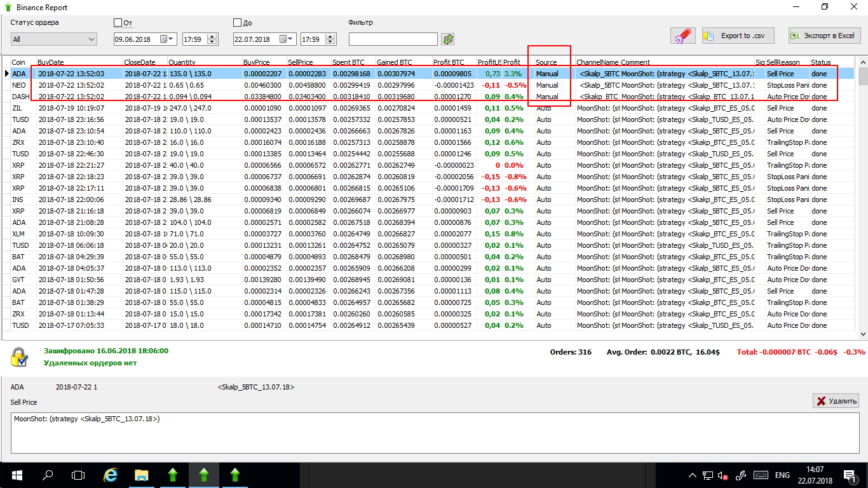Click the muted volume icon in the system tray
Screen dimensions: 868x488
point(723,475)
